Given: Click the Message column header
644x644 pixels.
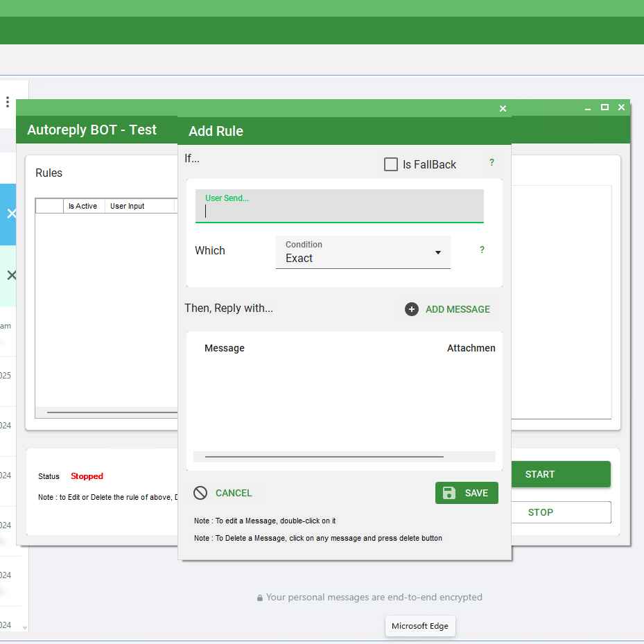Looking at the screenshot, I should click(x=224, y=348).
